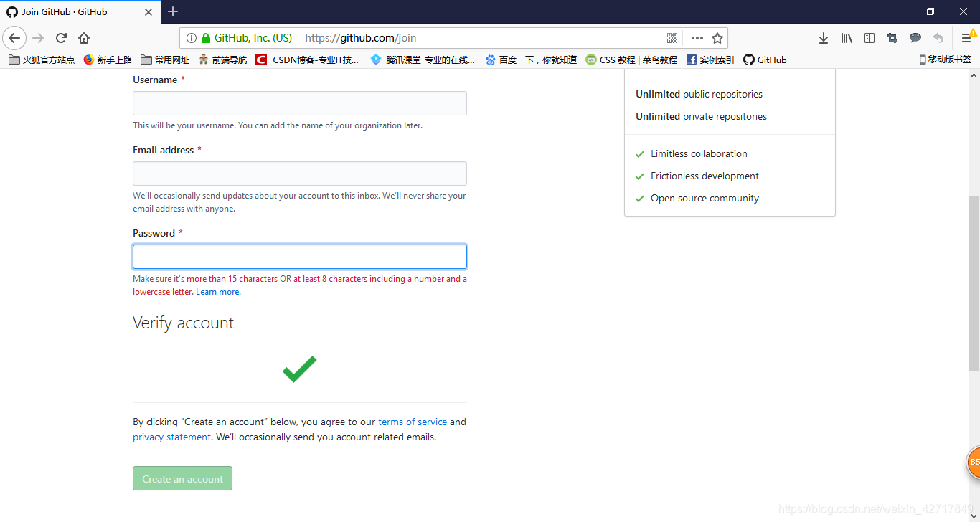This screenshot has height=522, width=980.
Task: Click Unlimited private repositories text
Action: 701,116
